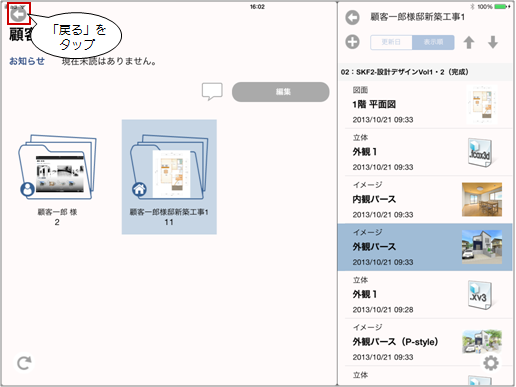The width and height of the screenshot is (516, 387).
Task: Open 外観パース (P-style) list item
Action: click(425, 342)
